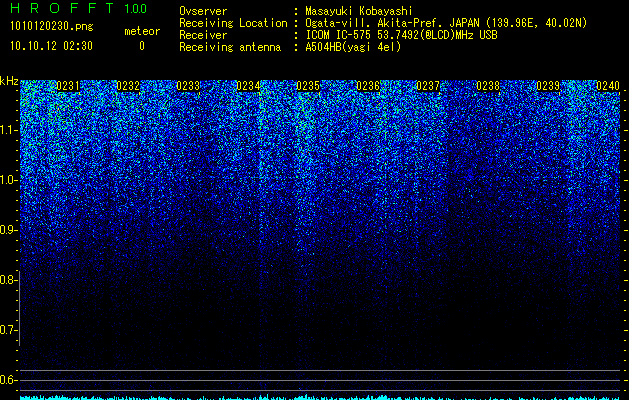Click the 0.7 kHz axis label
Screen dimensions: 629x400
point(8,330)
